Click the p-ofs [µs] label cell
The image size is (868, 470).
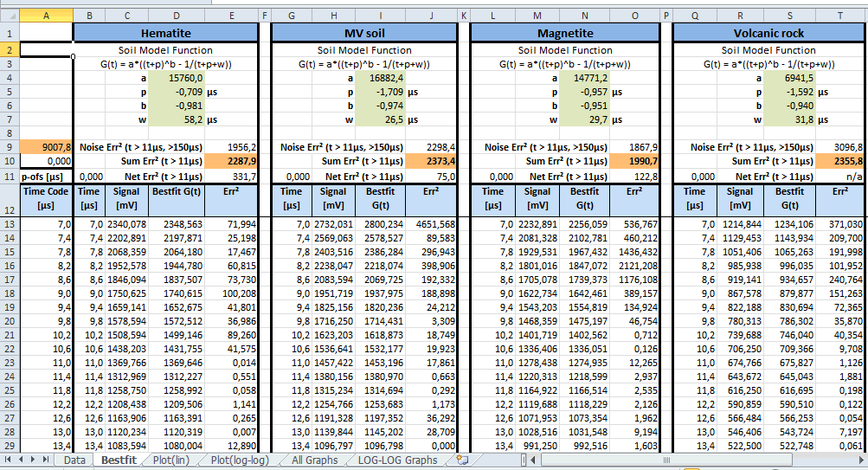click(46, 177)
